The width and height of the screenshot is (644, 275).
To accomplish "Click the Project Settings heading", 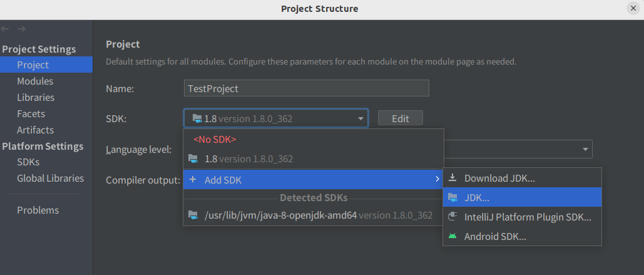I will [39, 49].
